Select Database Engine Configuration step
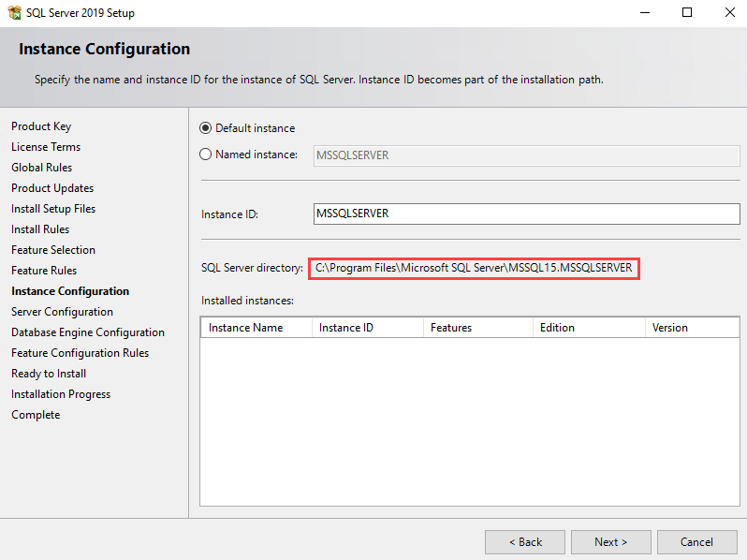This screenshot has height=560, width=747. click(x=88, y=332)
